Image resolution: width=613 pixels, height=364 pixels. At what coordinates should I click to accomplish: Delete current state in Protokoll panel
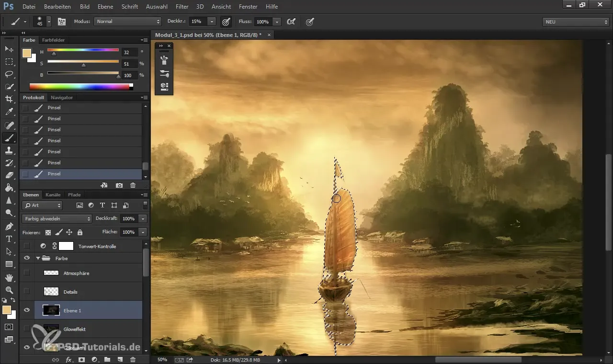click(133, 185)
